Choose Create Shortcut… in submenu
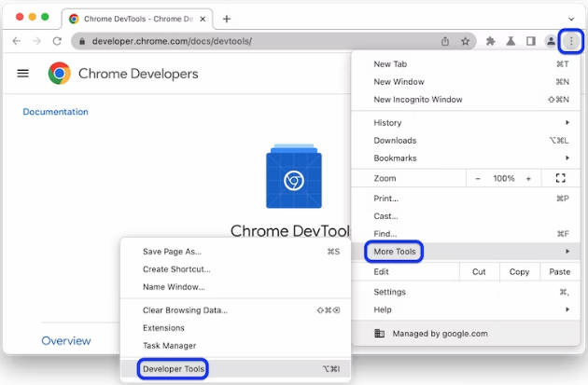 (x=235, y=268)
